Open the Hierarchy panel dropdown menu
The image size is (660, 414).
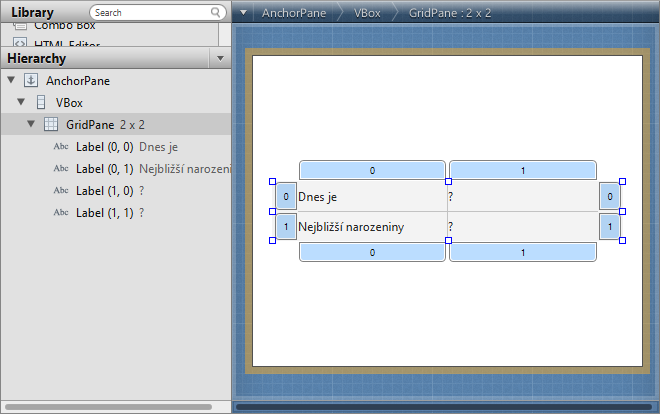[x=220, y=58]
